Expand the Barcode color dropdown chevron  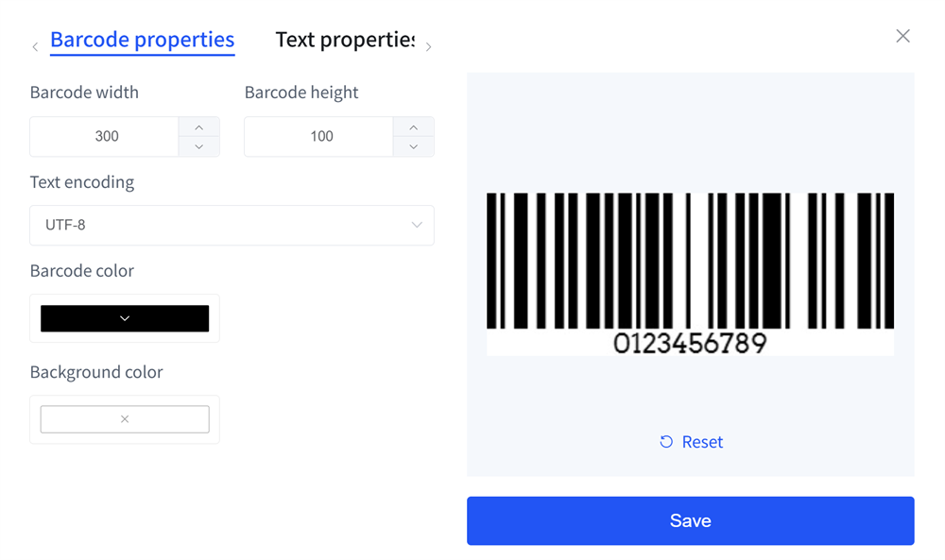(x=124, y=318)
